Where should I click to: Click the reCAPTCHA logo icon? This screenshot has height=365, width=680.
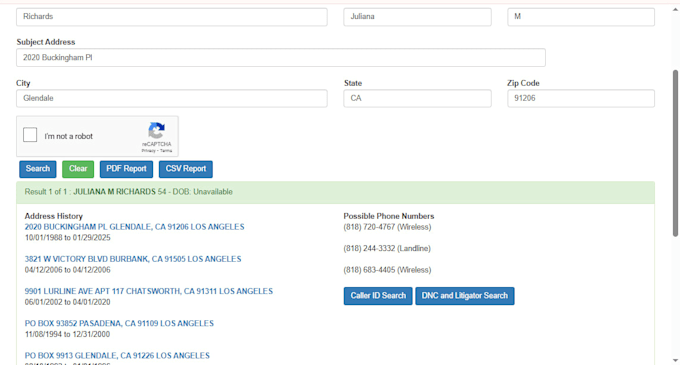157,130
